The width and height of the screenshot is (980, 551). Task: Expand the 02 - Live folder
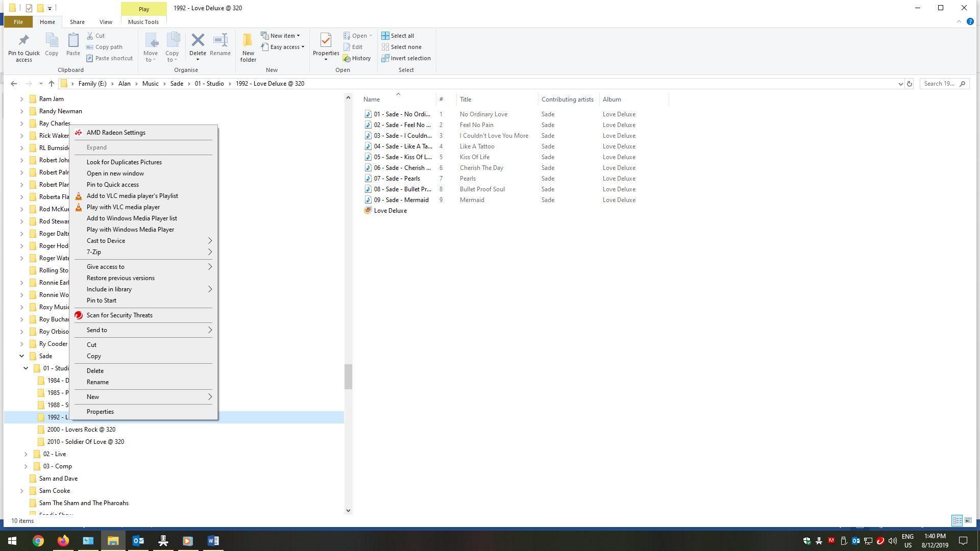coord(26,454)
